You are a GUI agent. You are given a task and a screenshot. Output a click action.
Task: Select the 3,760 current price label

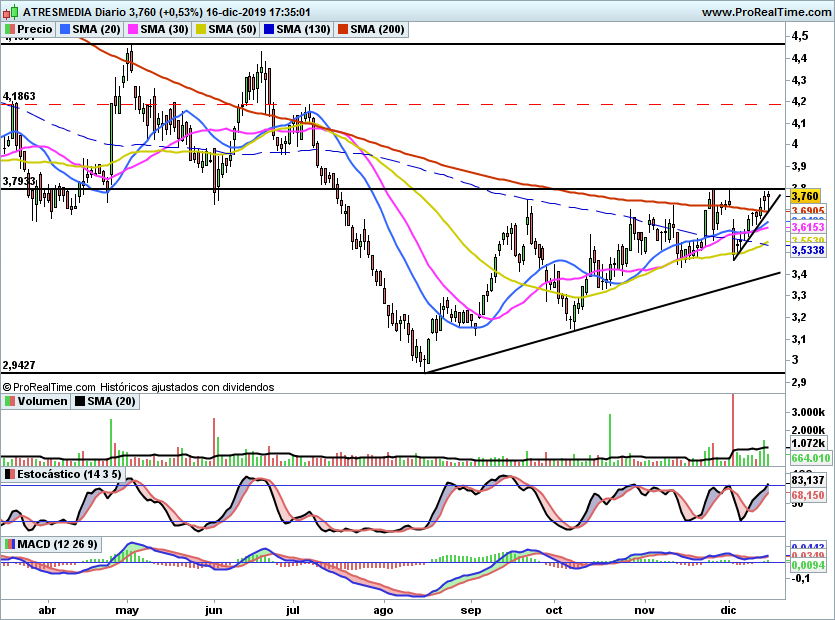(805, 197)
